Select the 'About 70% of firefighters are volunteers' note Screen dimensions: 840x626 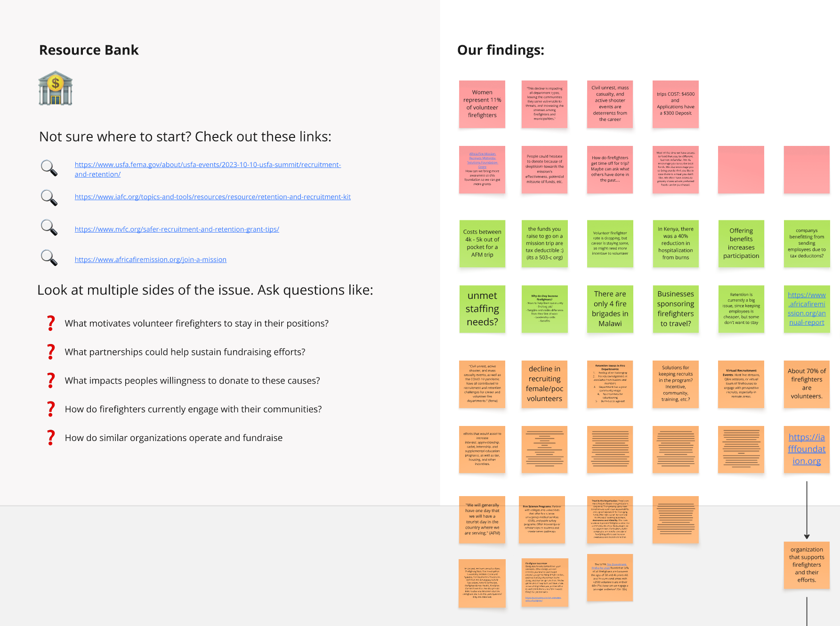pos(807,384)
